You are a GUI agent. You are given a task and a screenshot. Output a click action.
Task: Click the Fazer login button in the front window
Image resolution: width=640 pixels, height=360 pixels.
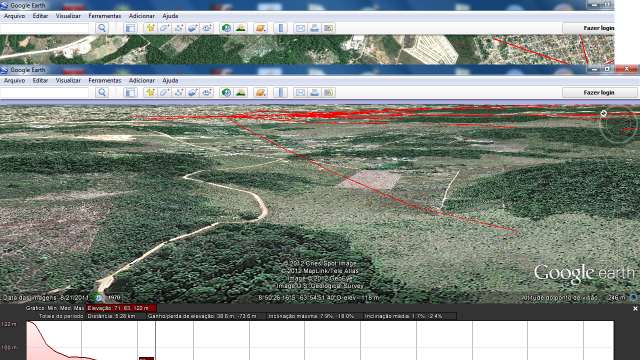[x=599, y=93]
